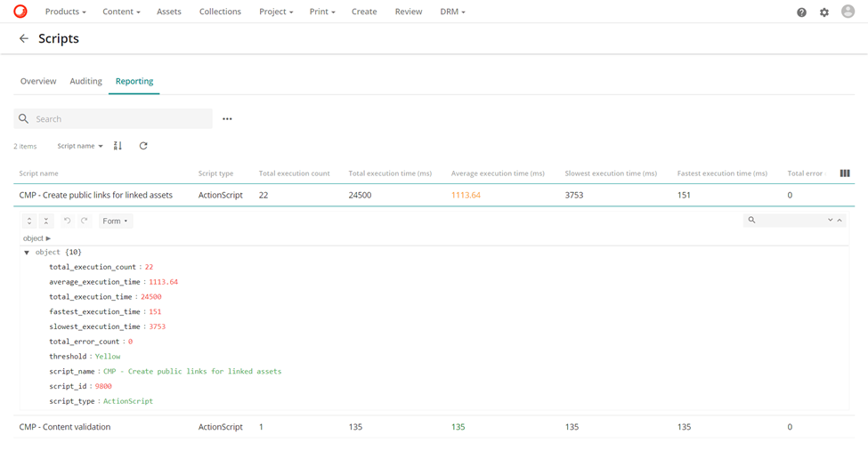Select the CMP - Content validation row
The height and width of the screenshot is (475, 868).
point(65,427)
